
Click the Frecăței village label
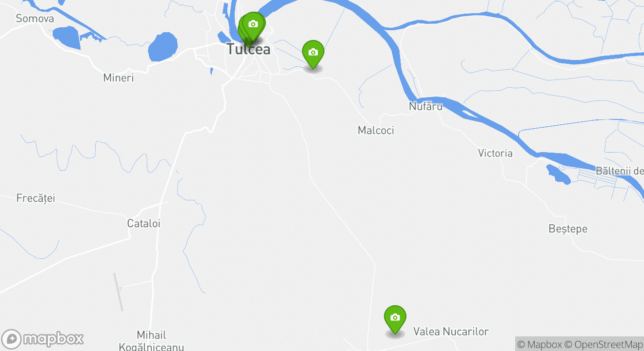coord(36,198)
